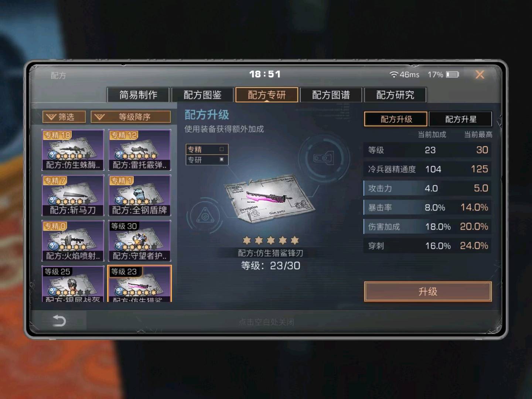The height and width of the screenshot is (399, 532).
Task: Tap the triangular material slot icon
Action: (204, 215)
